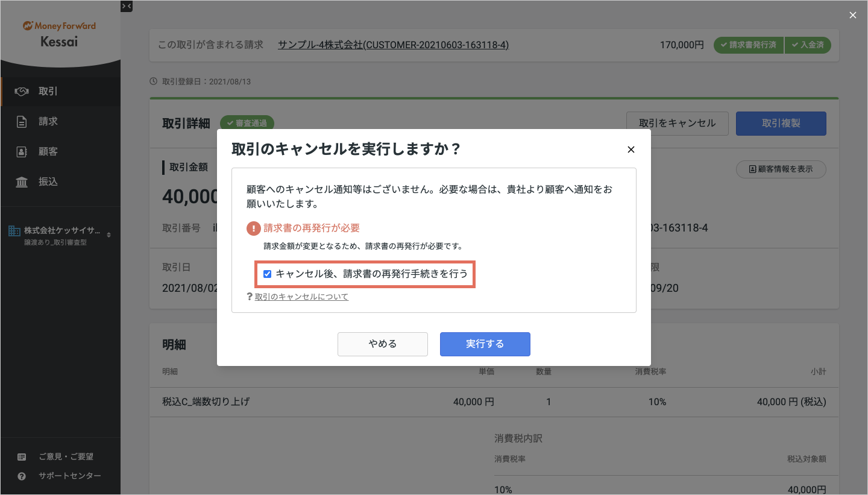Click the 顧客情報を表示 button

(781, 169)
